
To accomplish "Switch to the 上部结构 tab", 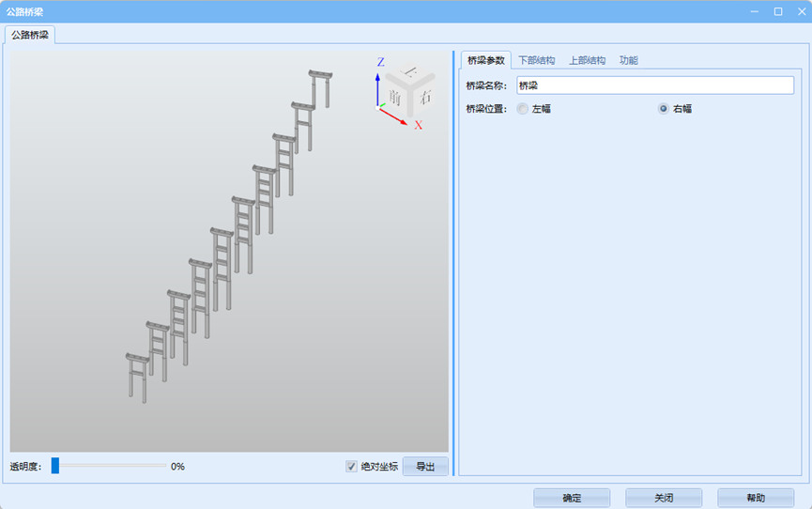I will point(587,60).
